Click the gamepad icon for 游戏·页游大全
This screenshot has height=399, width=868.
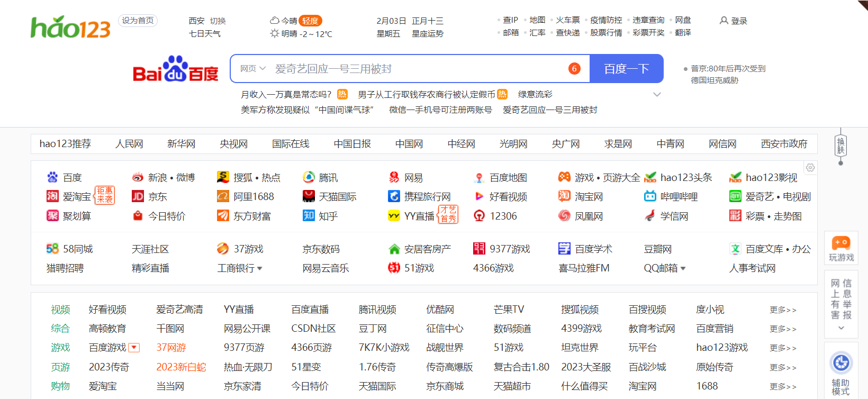tap(565, 177)
